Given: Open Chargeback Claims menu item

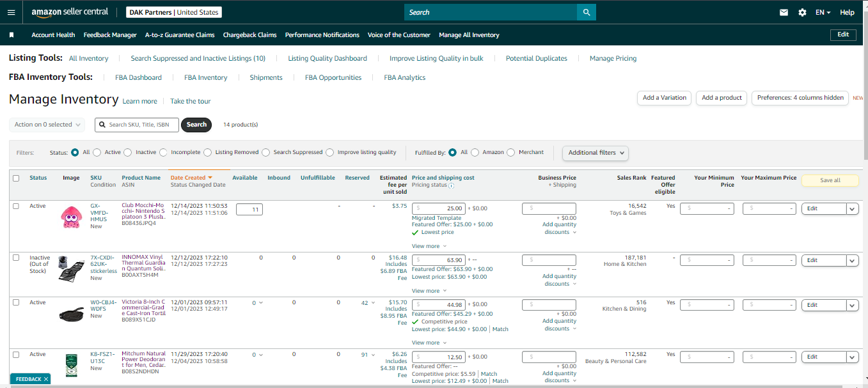Looking at the screenshot, I should click(249, 35).
